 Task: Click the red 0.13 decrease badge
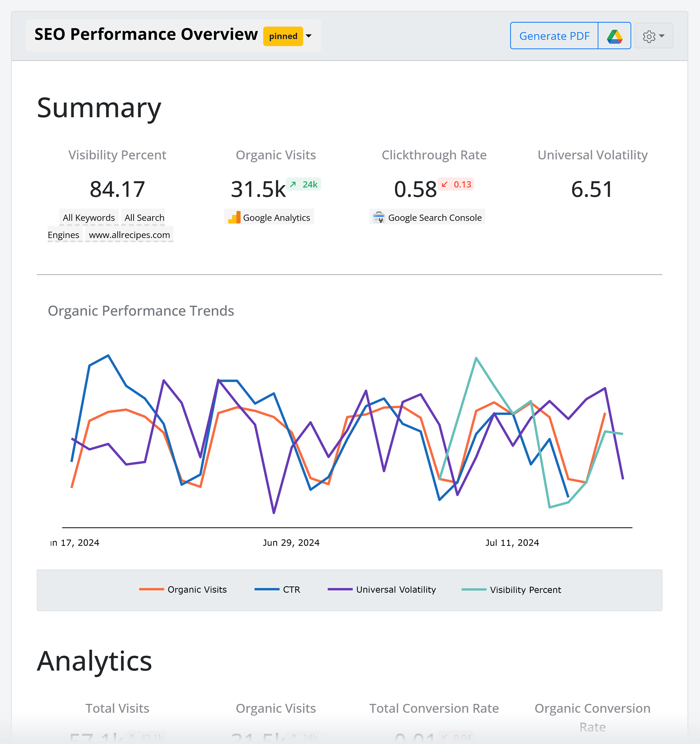pyautogui.click(x=456, y=184)
